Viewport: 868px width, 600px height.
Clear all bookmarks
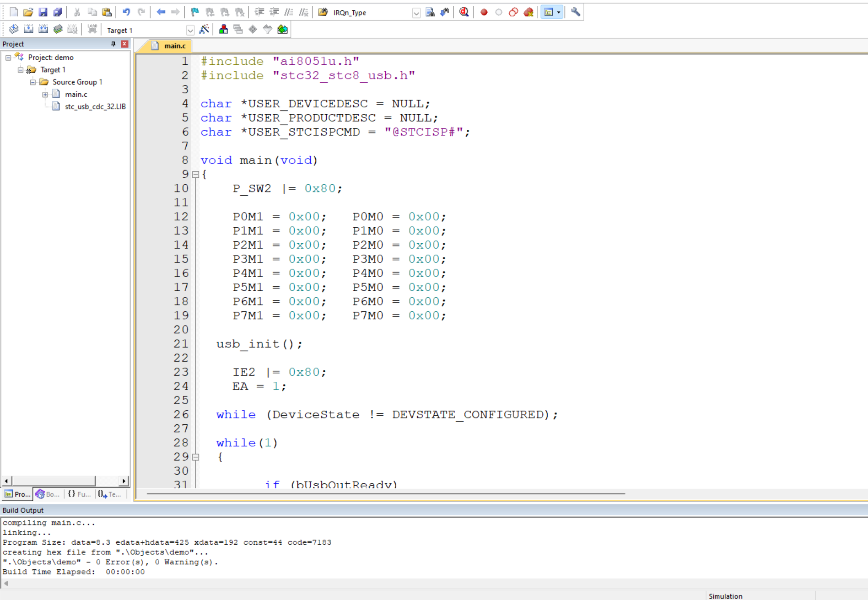(x=240, y=12)
